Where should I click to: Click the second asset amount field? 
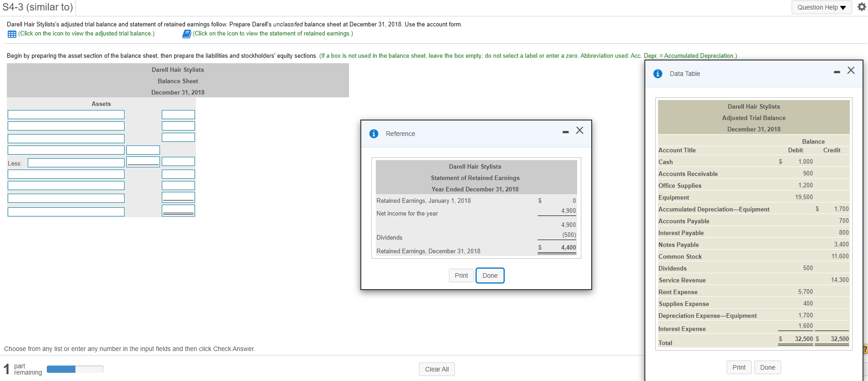(178, 126)
